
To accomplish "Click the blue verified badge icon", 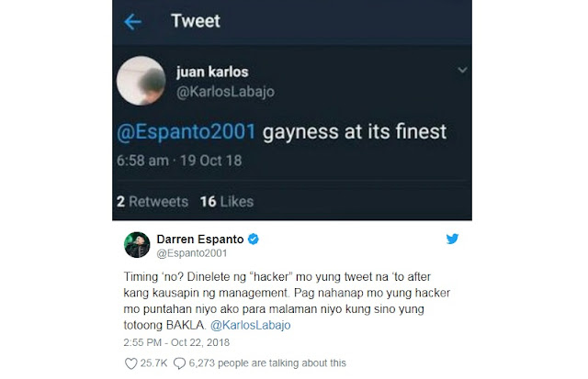I will [x=254, y=239].
